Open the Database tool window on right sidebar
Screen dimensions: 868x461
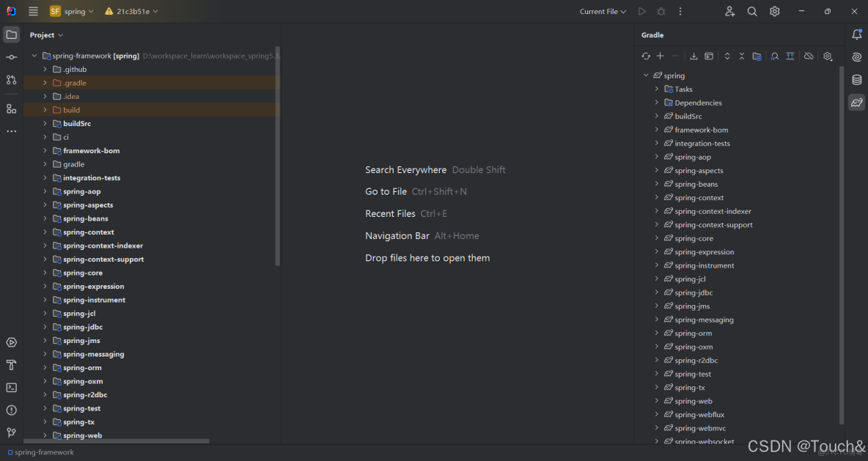tap(857, 80)
